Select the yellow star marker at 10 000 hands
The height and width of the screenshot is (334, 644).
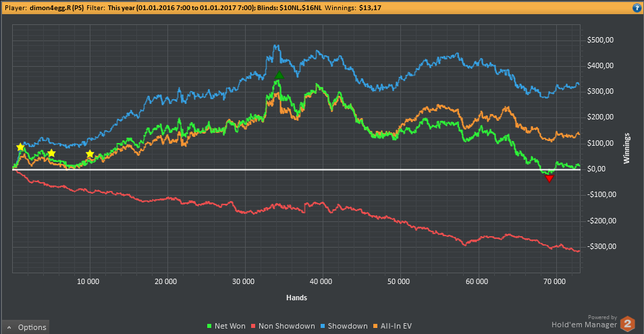point(90,154)
